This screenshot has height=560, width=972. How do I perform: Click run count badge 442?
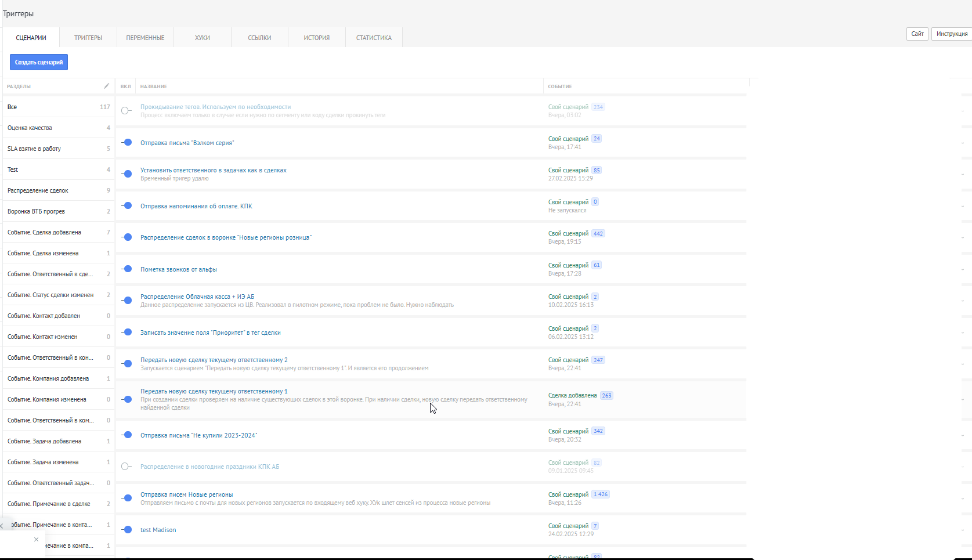pyautogui.click(x=598, y=234)
